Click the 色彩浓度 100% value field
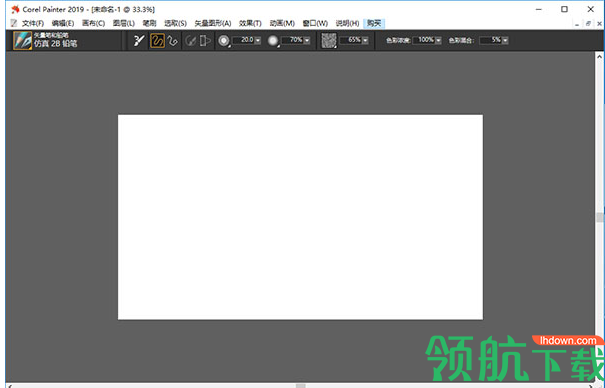Screen dimensions: 605x388 tap(424, 40)
